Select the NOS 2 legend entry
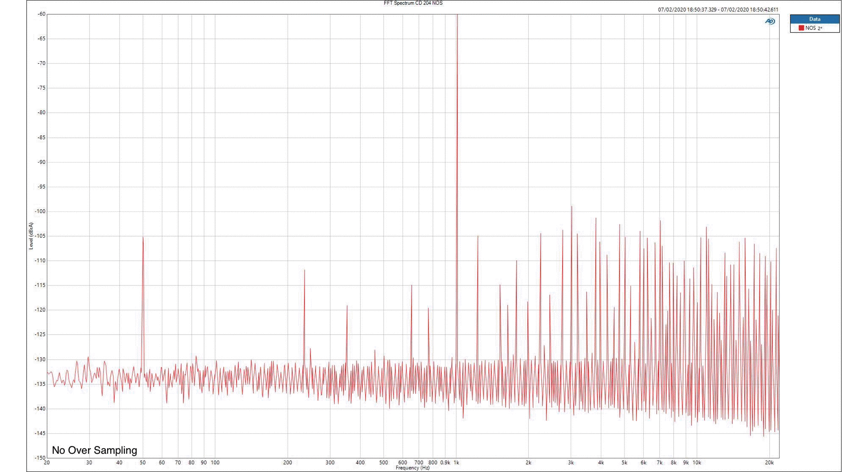This screenshot has height=472, width=868. pyautogui.click(x=813, y=28)
